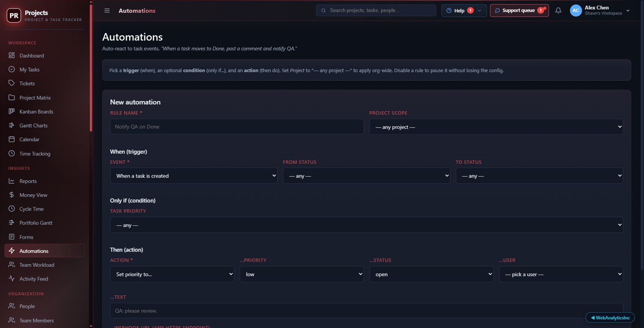Open the Project Scope dropdown
644x328 pixels.
point(496,127)
